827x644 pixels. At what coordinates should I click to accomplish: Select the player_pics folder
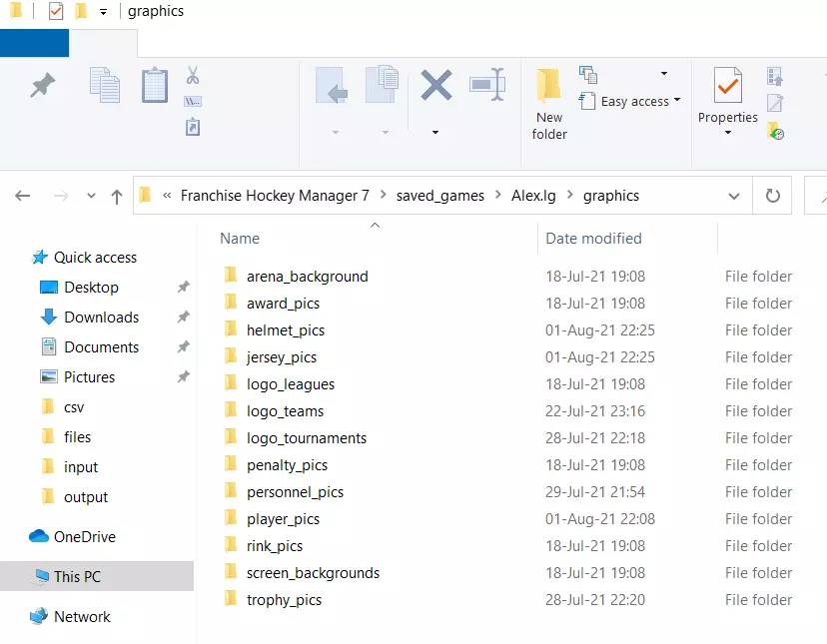coord(272,518)
